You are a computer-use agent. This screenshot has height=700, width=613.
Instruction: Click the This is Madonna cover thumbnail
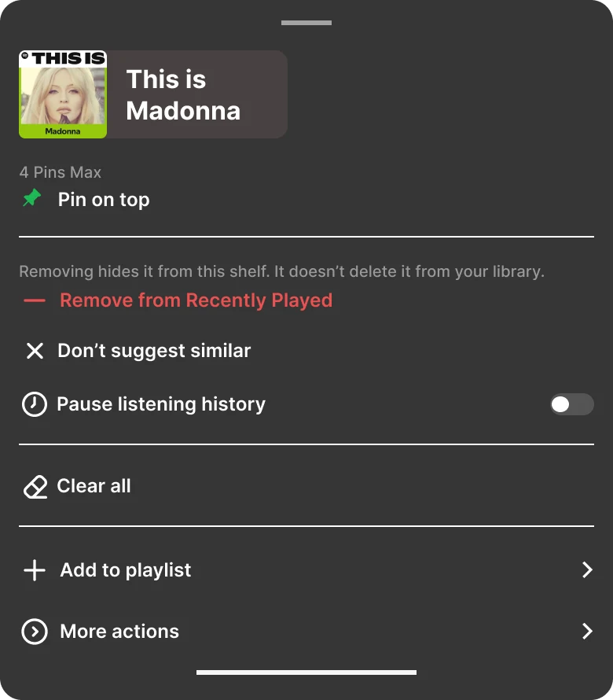click(63, 94)
